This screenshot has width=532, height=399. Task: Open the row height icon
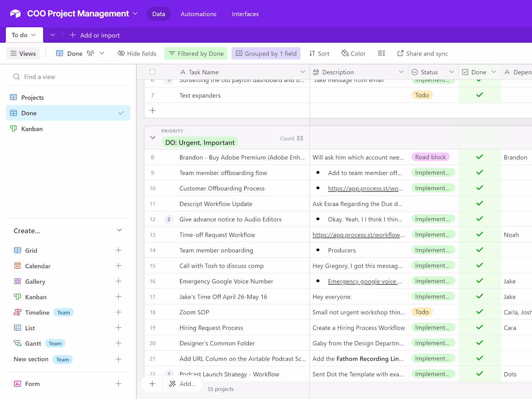coord(381,53)
